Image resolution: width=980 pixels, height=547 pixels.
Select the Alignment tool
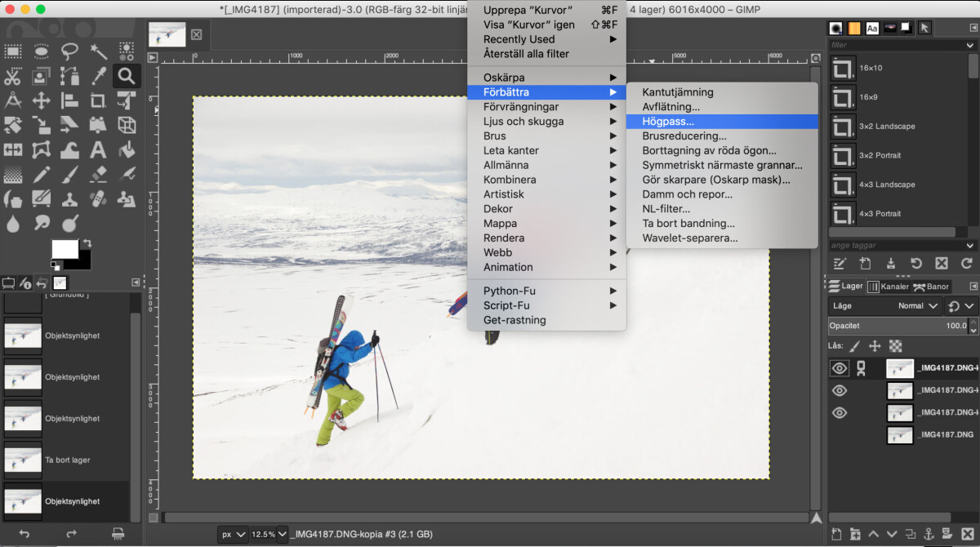[x=70, y=101]
